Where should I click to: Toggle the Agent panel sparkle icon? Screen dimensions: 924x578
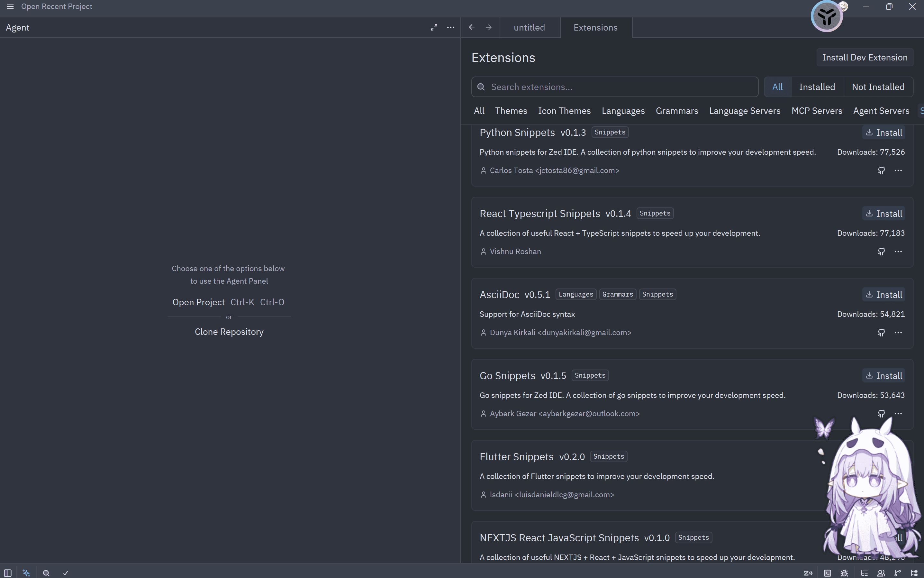[x=26, y=573]
